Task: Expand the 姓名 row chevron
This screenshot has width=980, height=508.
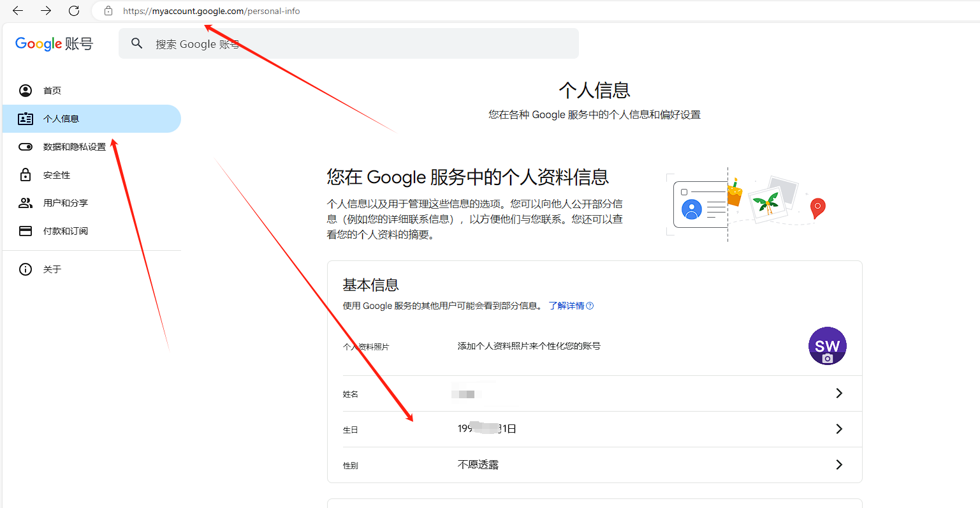Action: 839,393
